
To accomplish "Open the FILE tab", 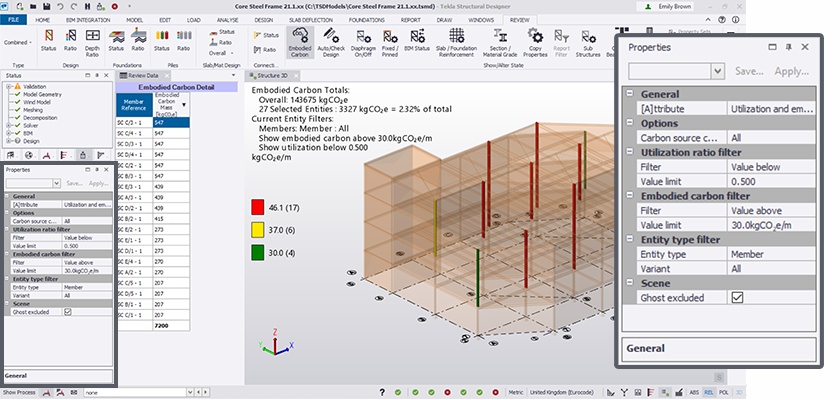I will [x=11, y=20].
